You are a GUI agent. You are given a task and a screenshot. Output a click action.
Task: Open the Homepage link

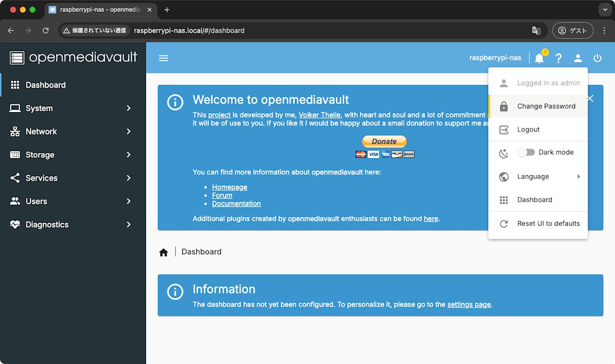tap(230, 187)
